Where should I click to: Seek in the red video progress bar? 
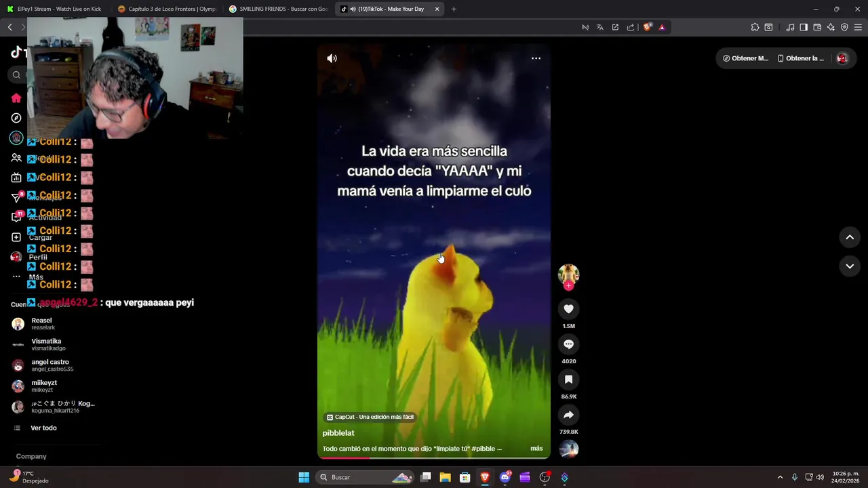tap(434, 457)
